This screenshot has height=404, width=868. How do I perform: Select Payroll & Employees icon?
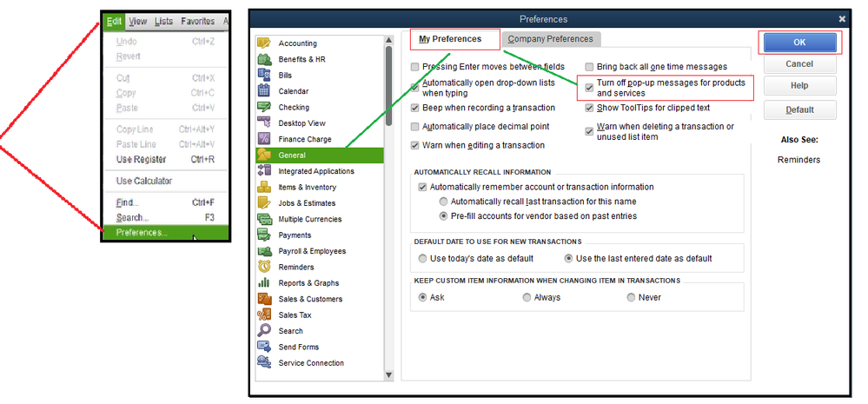pyautogui.click(x=264, y=251)
